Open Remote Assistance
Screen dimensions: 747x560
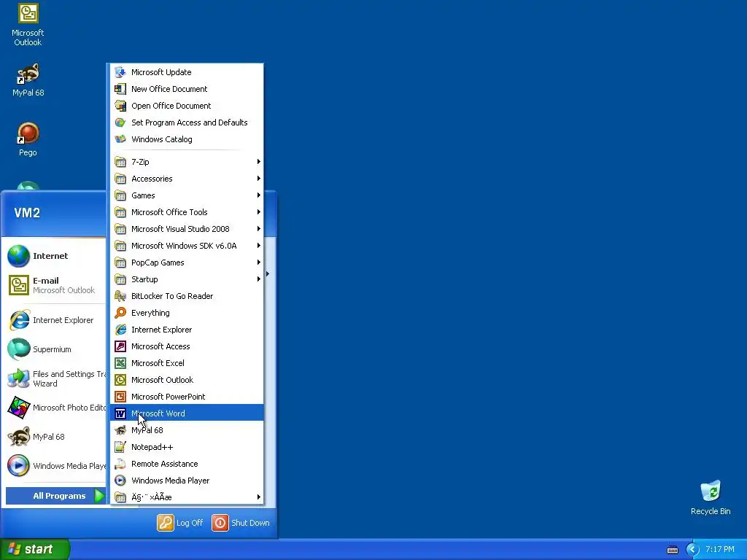point(186,464)
